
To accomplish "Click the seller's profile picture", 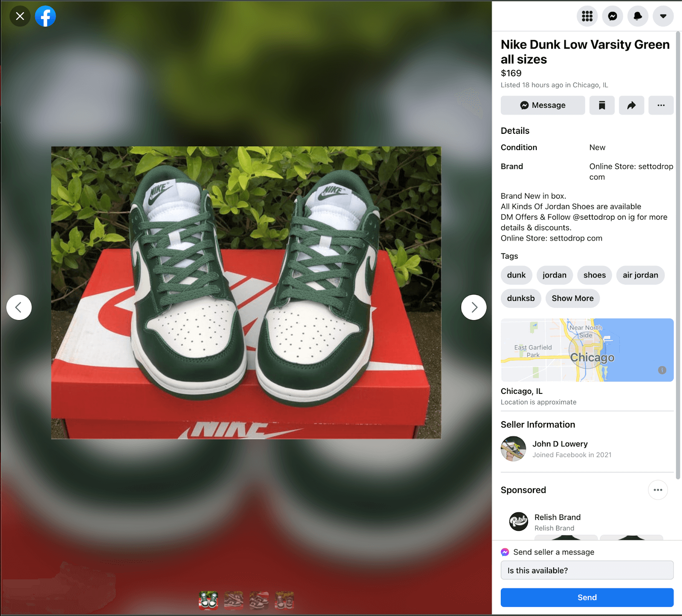I will [x=513, y=448].
